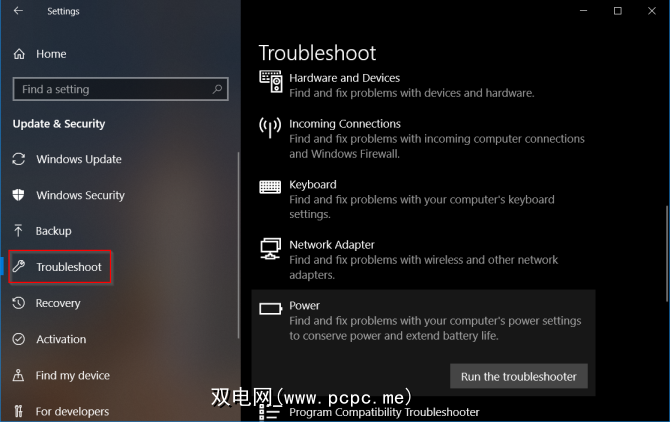Screen dimensions: 670x422
Task: Click the Recovery clock icon
Action: (x=18, y=303)
